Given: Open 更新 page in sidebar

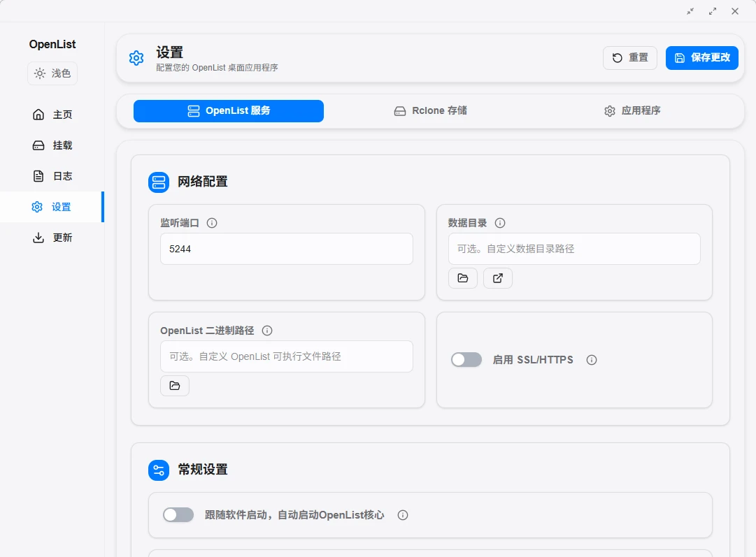Looking at the screenshot, I should pos(52,238).
